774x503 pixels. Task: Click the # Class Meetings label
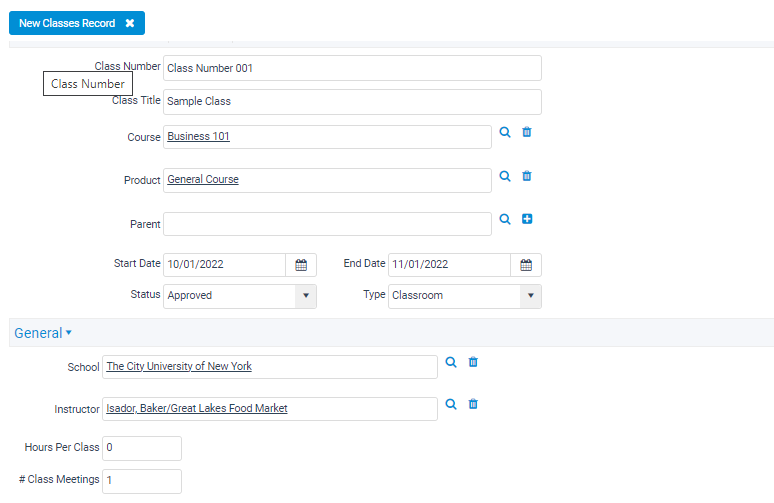coord(59,479)
